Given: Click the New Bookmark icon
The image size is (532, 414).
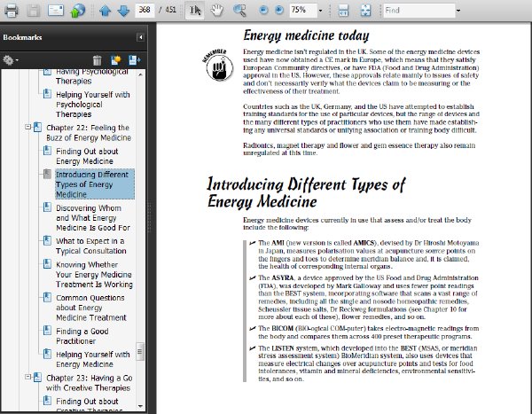Looking at the screenshot, I should coord(115,60).
